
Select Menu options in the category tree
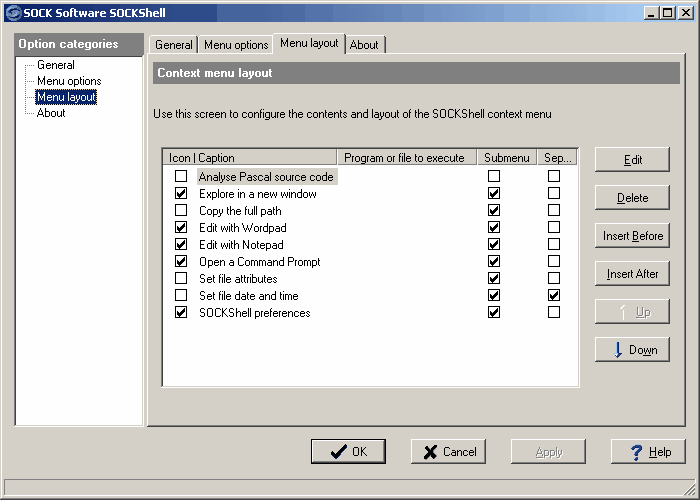pos(69,81)
